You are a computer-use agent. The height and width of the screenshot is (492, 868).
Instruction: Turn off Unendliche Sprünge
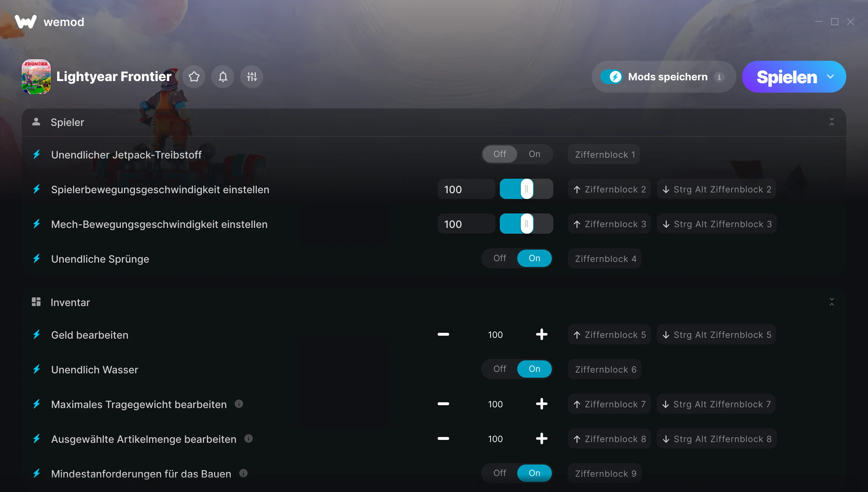point(499,258)
